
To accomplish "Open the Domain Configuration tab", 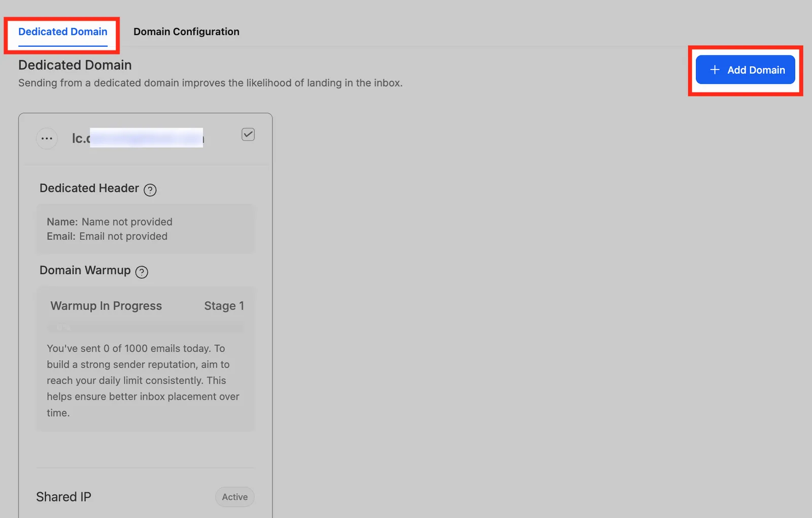I will tap(186, 32).
